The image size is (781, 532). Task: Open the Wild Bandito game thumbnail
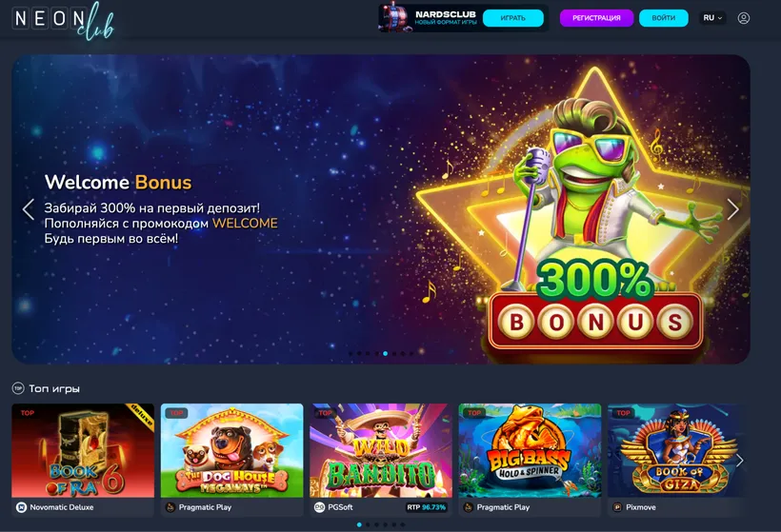[381, 450]
